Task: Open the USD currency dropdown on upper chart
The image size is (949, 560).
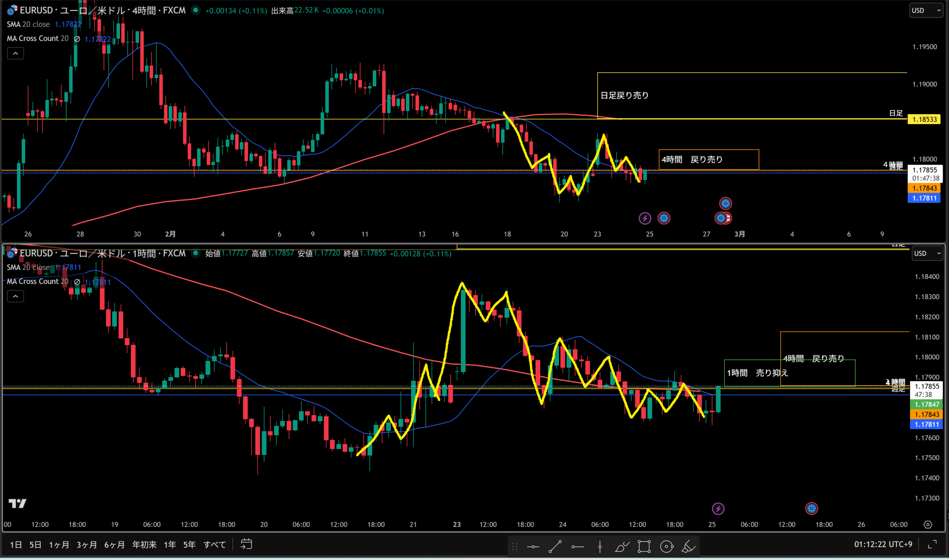Action: tap(926, 11)
